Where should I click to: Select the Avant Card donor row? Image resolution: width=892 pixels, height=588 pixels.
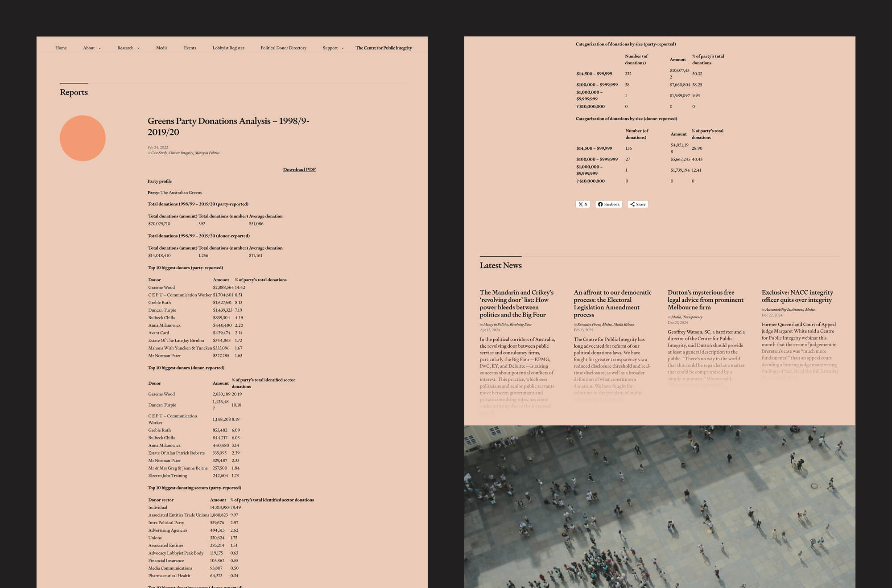(x=217, y=333)
